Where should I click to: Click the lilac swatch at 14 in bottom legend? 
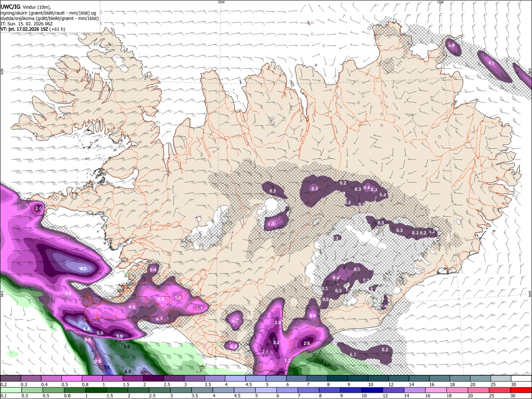(415, 390)
